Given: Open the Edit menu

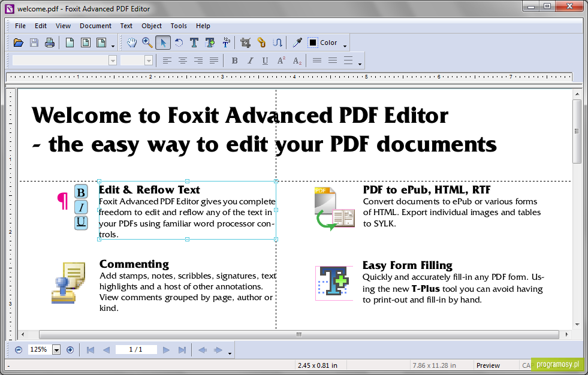Looking at the screenshot, I should [x=41, y=26].
